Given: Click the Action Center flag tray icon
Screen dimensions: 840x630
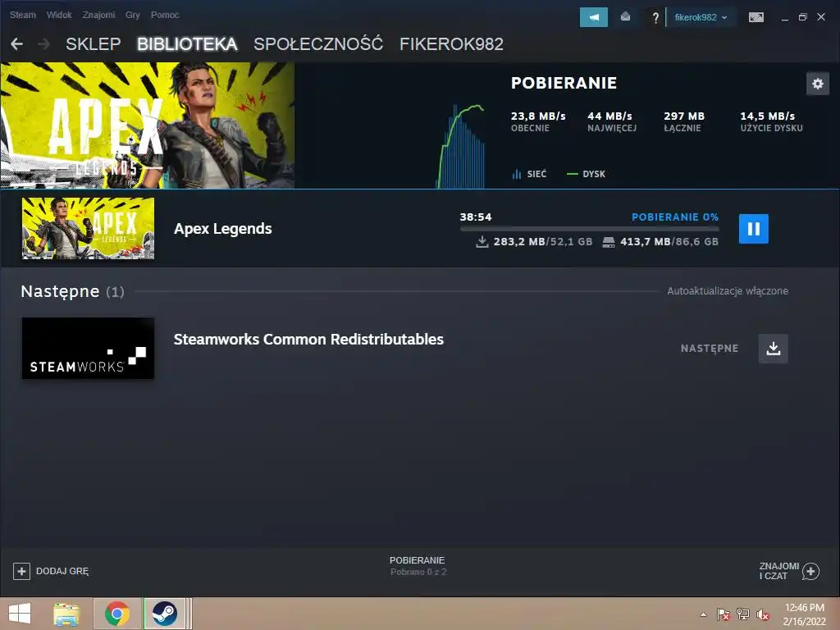Looking at the screenshot, I should [x=724, y=614].
